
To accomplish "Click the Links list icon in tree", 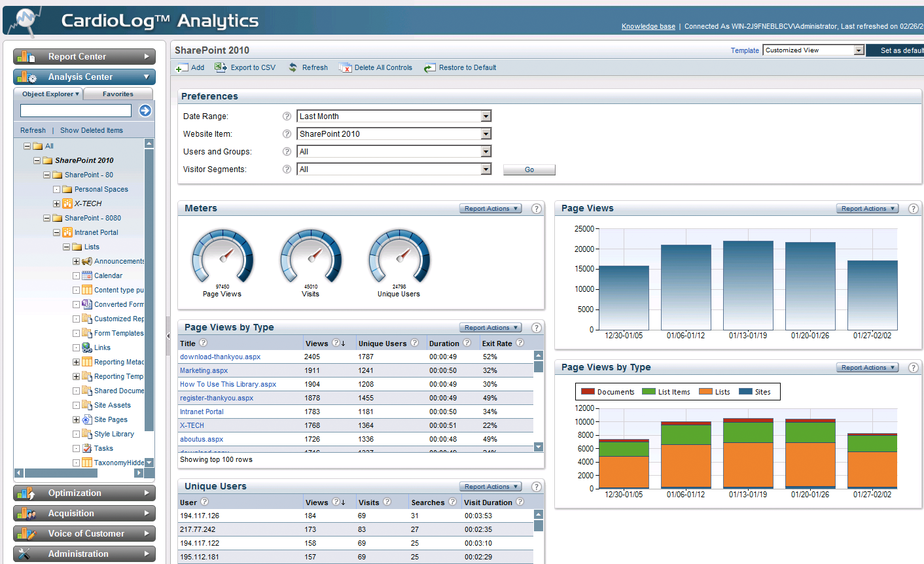I will (x=87, y=347).
